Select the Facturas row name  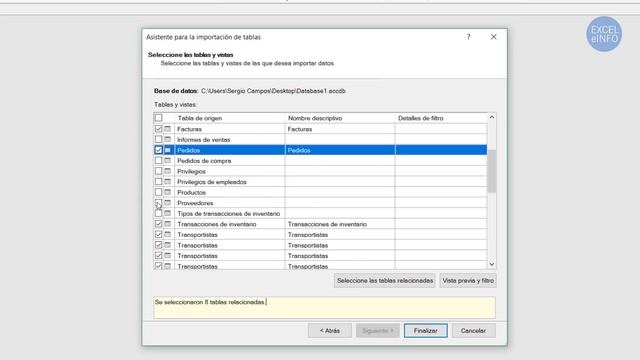point(189,129)
